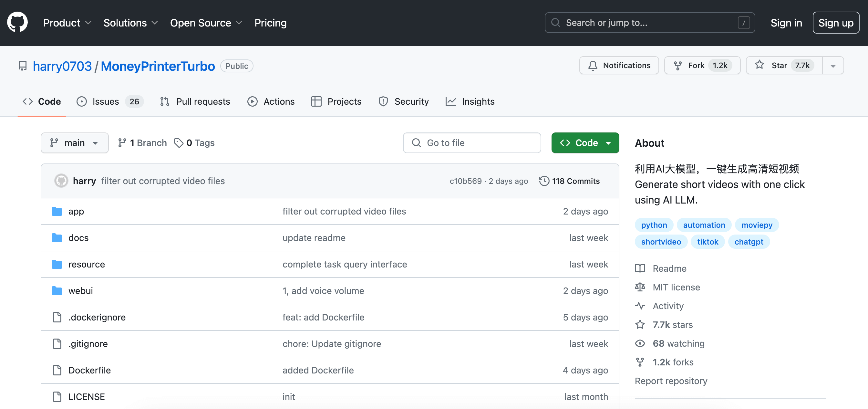The width and height of the screenshot is (868, 409).
Task: Open the harry0703 owner profile
Action: 62,66
